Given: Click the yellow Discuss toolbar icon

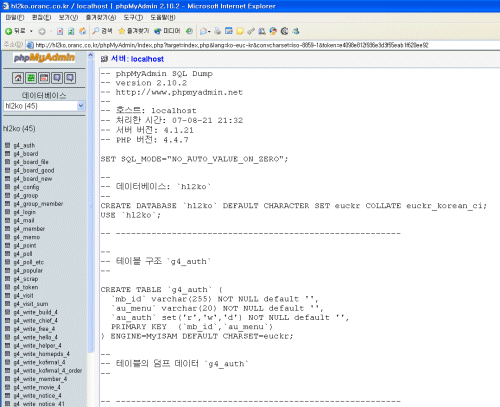Looking at the screenshot, I should [x=240, y=31].
